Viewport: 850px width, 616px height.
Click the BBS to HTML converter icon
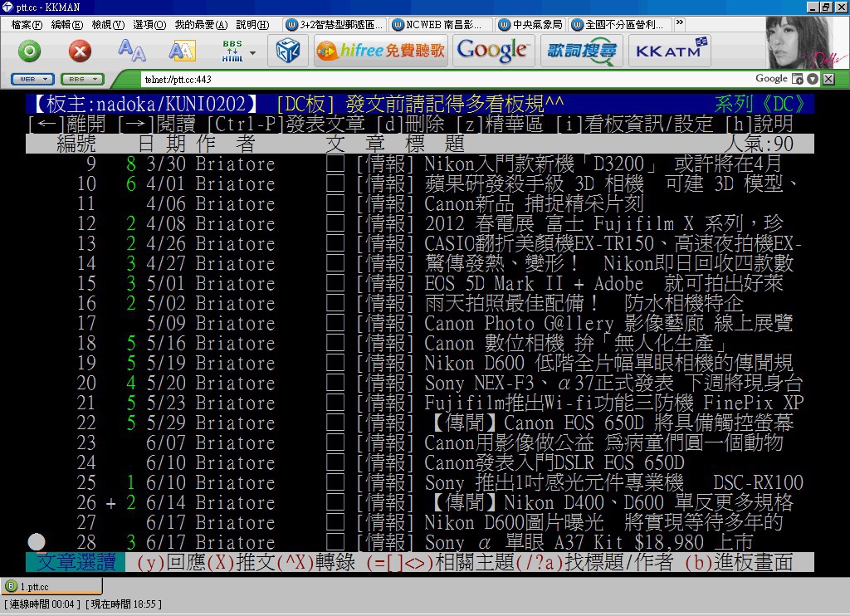tap(232, 51)
